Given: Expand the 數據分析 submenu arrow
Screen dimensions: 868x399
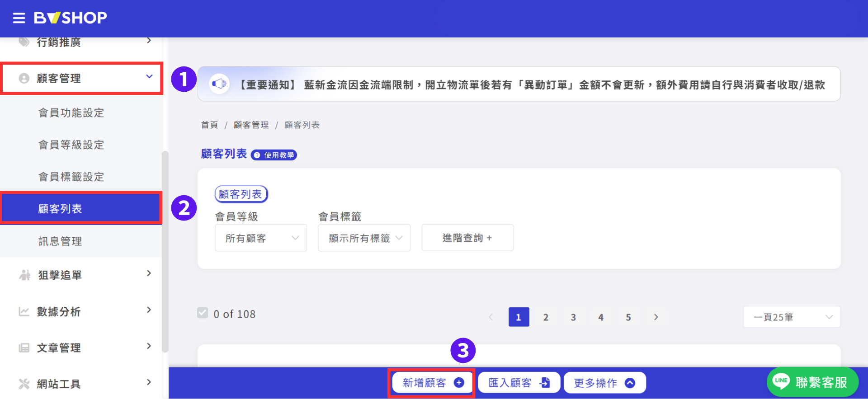Looking at the screenshot, I should [149, 310].
